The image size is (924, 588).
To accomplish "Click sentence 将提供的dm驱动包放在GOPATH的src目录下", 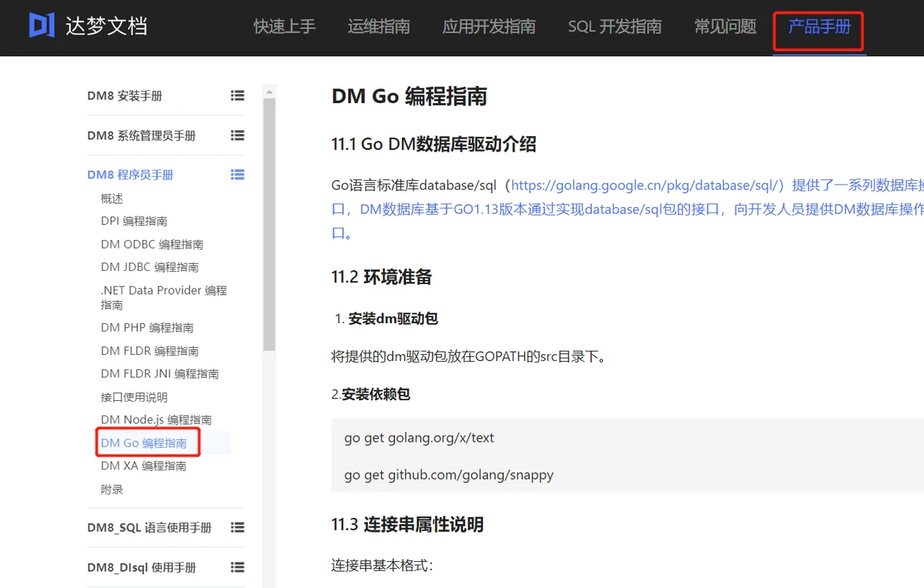I will [x=468, y=356].
